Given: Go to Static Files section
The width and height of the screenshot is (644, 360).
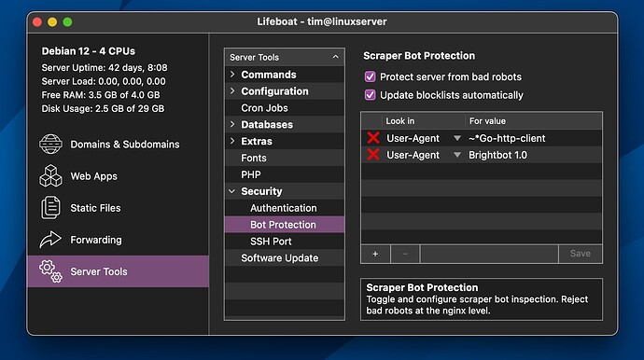Looking at the screenshot, I should coord(118,208).
